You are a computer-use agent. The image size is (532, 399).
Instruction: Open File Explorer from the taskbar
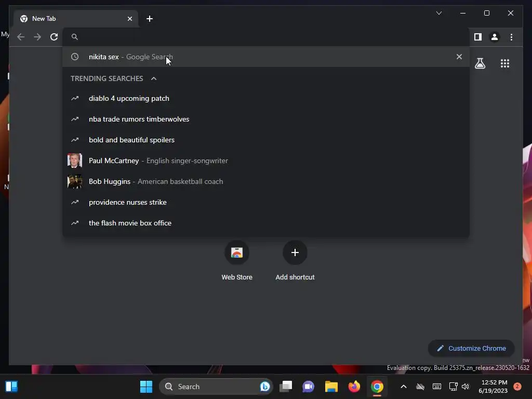331,387
